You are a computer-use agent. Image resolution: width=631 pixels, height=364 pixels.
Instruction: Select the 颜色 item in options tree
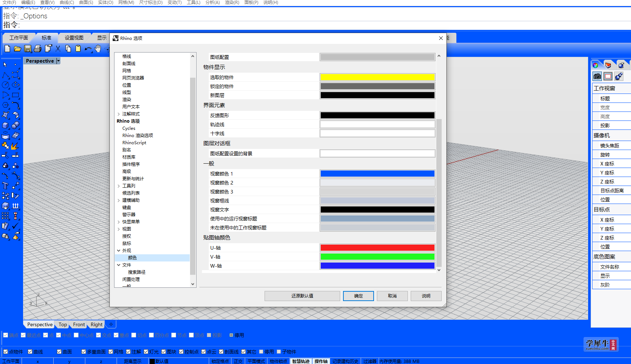click(132, 258)
